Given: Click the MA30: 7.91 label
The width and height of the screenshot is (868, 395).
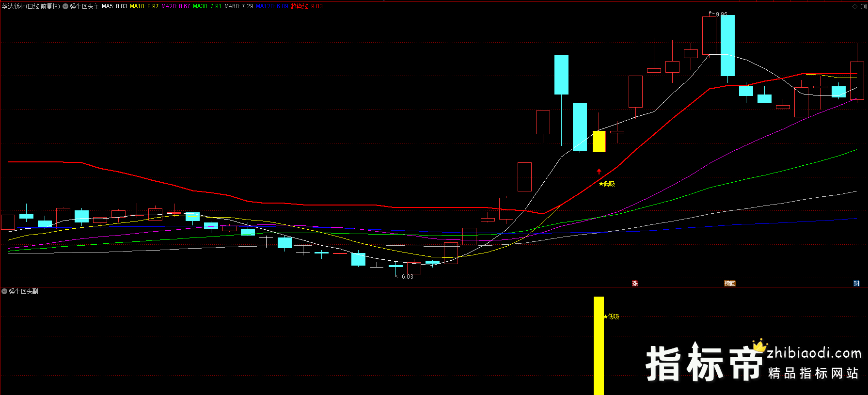Looking at the screenshot, I should tap(207, 6).
